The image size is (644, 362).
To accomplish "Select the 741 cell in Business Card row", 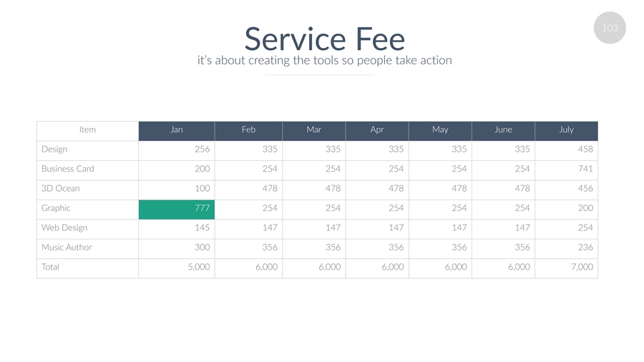I will tap(566, 169).
